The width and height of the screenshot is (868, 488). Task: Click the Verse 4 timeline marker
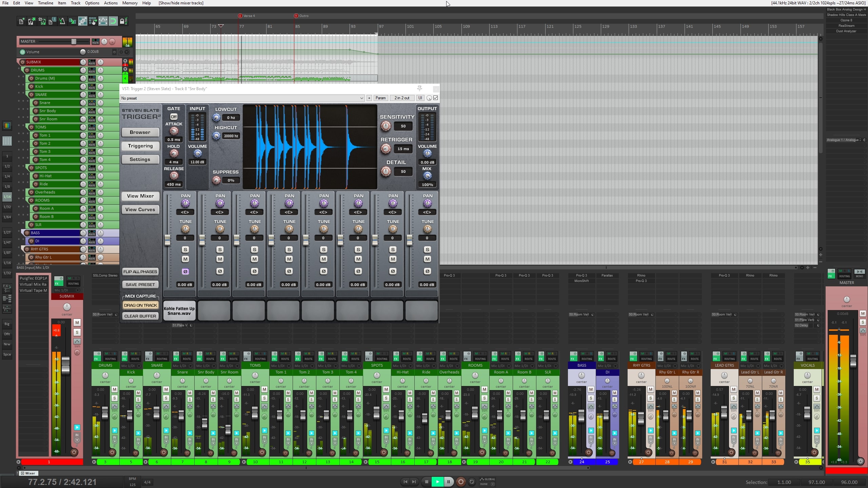click(246, 16)
